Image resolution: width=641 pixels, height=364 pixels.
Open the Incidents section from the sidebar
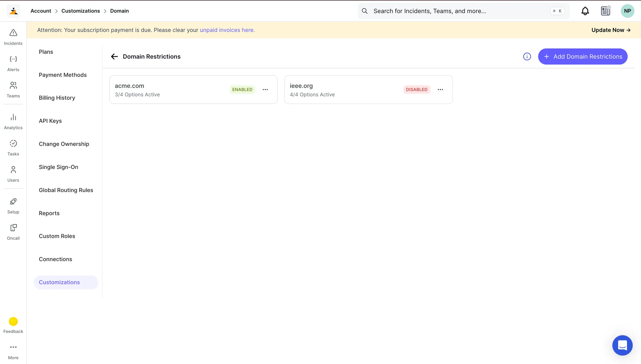coord(13,36)
